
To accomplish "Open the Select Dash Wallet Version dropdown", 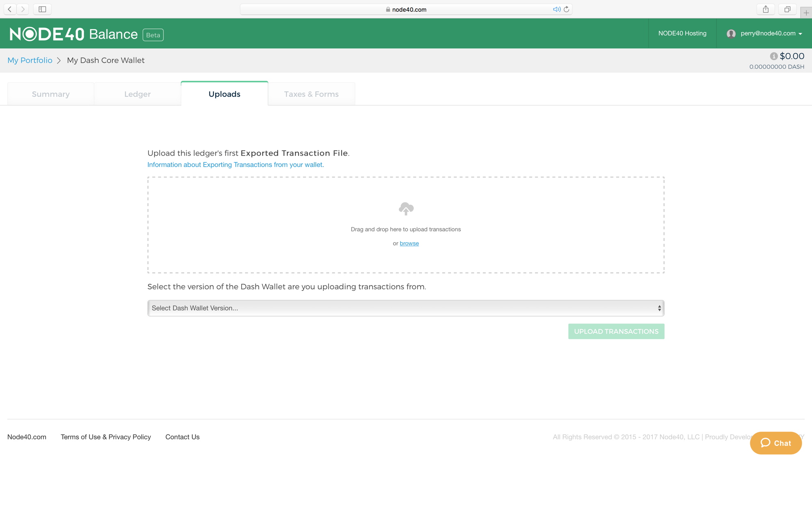I will [406, 308].
